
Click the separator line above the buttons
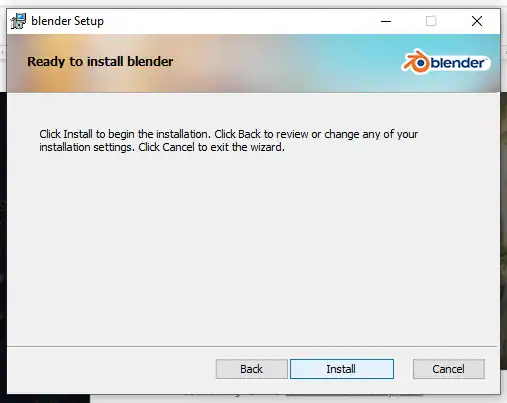[x=252, y=346]
